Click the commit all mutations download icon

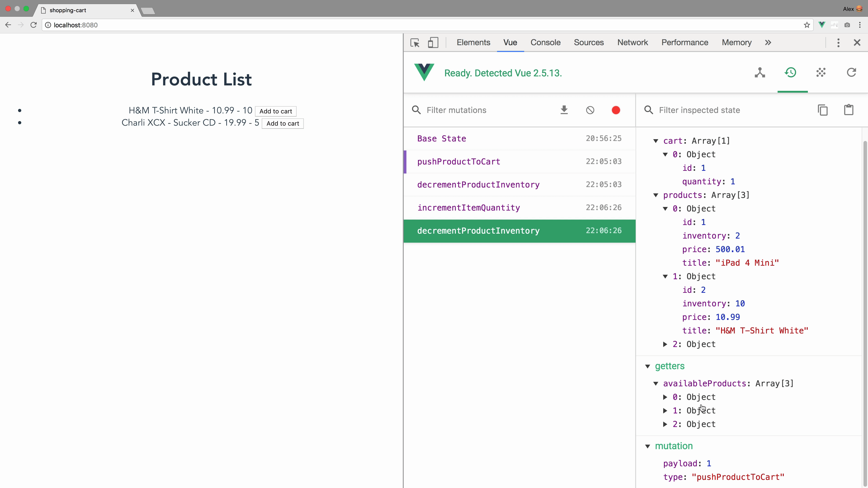coord(564,110)
